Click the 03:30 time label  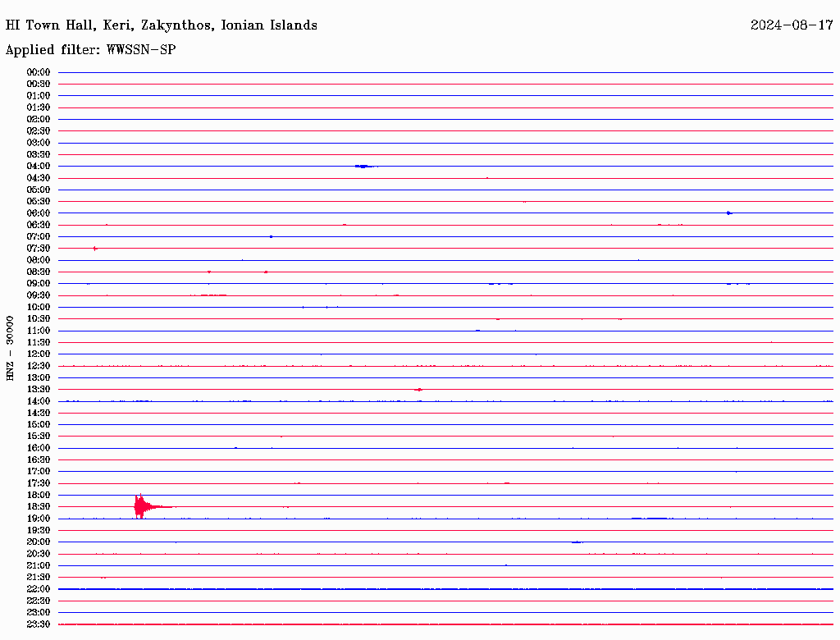[39, 154]
